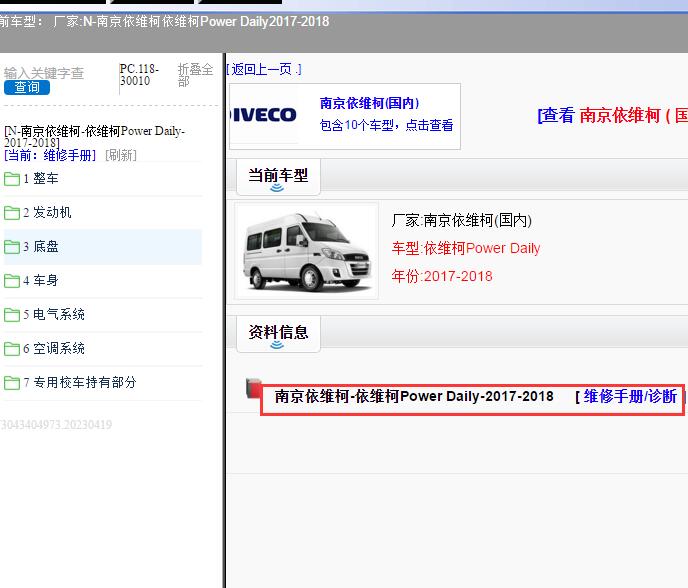The image size is (688, 588).
Task: Click the 年份:2017-2018 text
Action: (x=442, y=276)
